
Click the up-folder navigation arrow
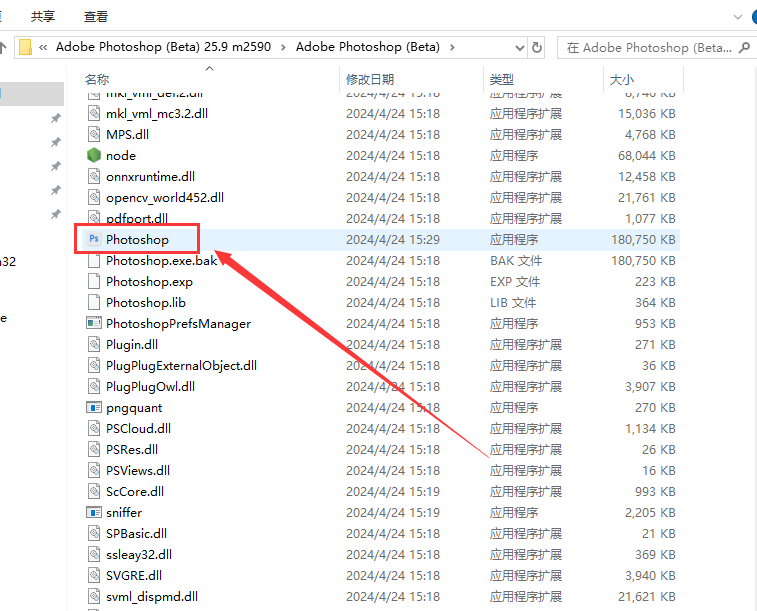pyautogui.click(x=3, y=47)
